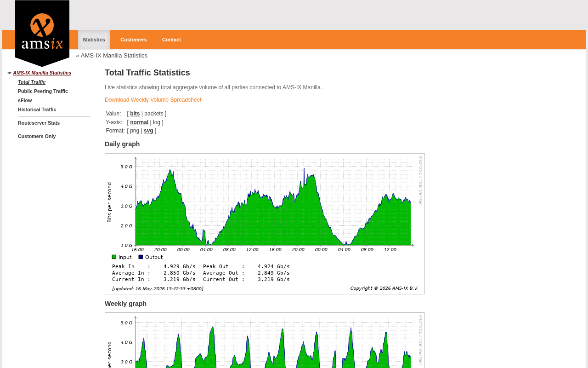
Task: Set Y-axis to log scale
Action: 157,122
